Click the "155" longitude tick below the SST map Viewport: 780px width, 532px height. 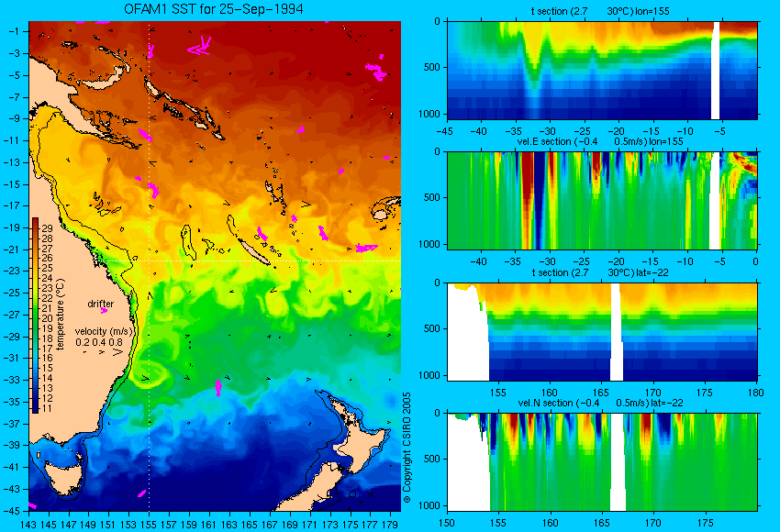(x=149, y=525)
